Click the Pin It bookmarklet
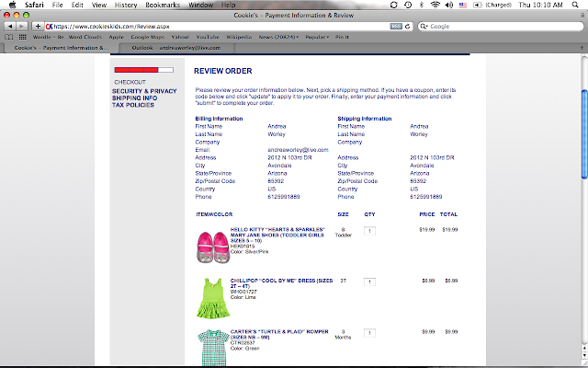The width and height of the screenshot is (588, 368). click(342, 37)
